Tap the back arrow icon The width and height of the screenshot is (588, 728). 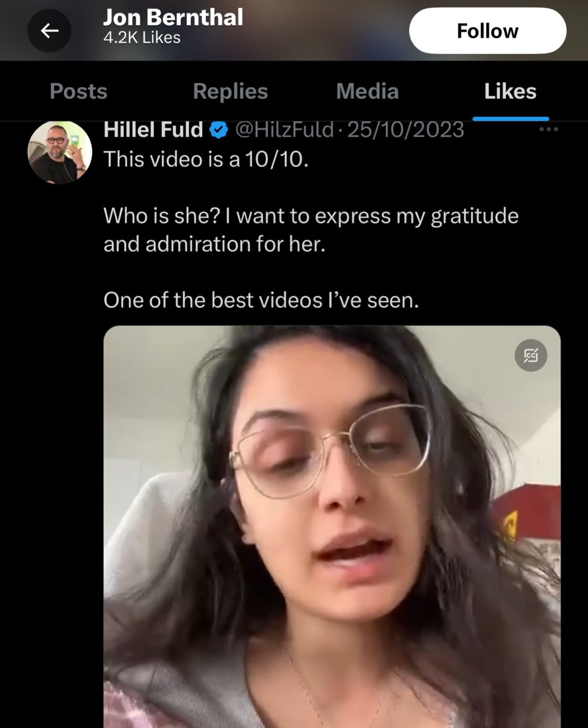pos(49,31)
